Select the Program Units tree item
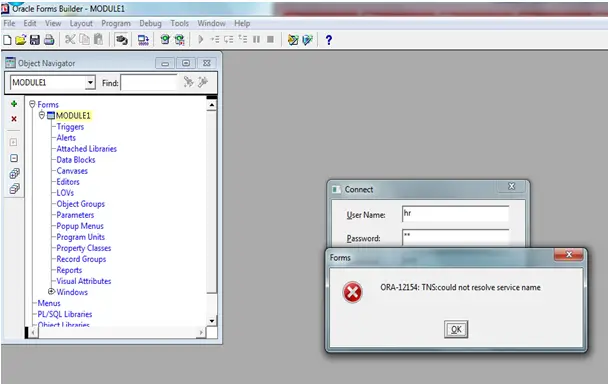The width and height of the screenshot is (608, 384). pos(81,237)
